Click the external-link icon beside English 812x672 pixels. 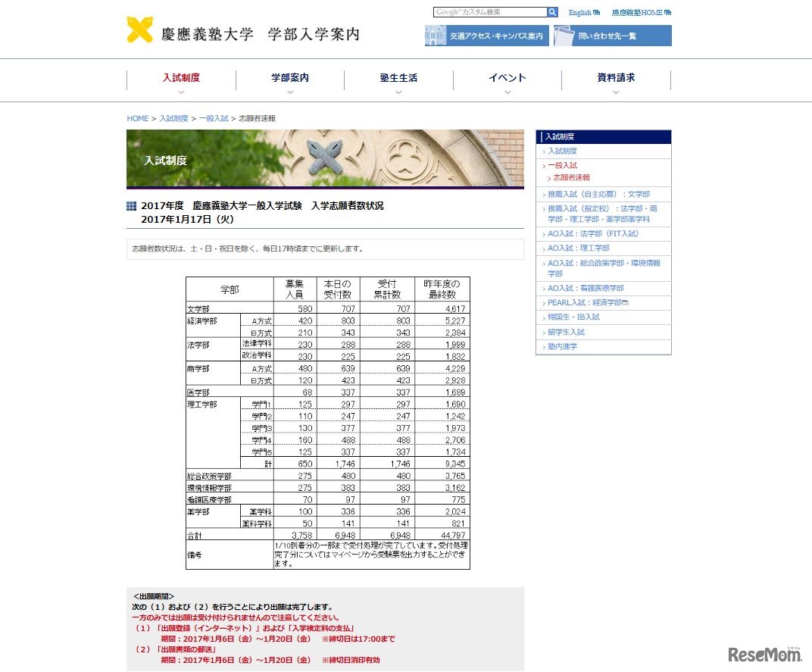pyautogui.click(x=597, y=12)
